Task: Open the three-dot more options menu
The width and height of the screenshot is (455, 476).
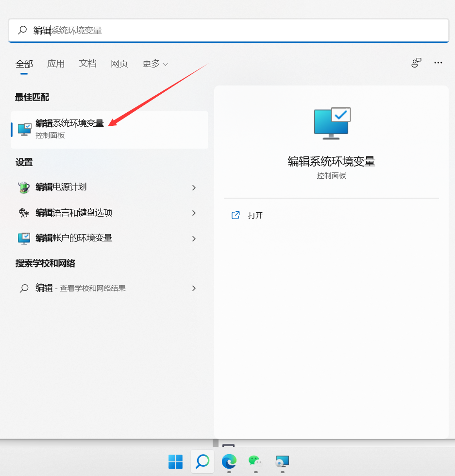Action: coord(438,63)
